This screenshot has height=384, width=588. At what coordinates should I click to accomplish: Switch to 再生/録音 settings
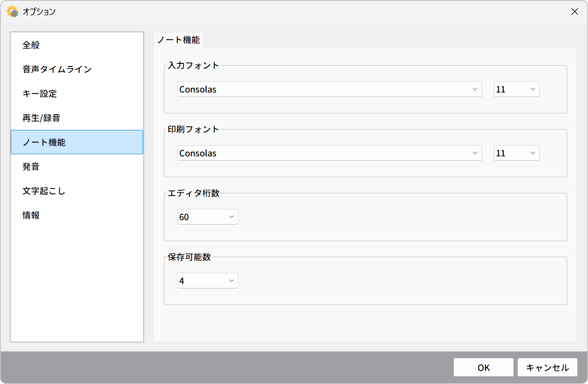tap(77, 118)
